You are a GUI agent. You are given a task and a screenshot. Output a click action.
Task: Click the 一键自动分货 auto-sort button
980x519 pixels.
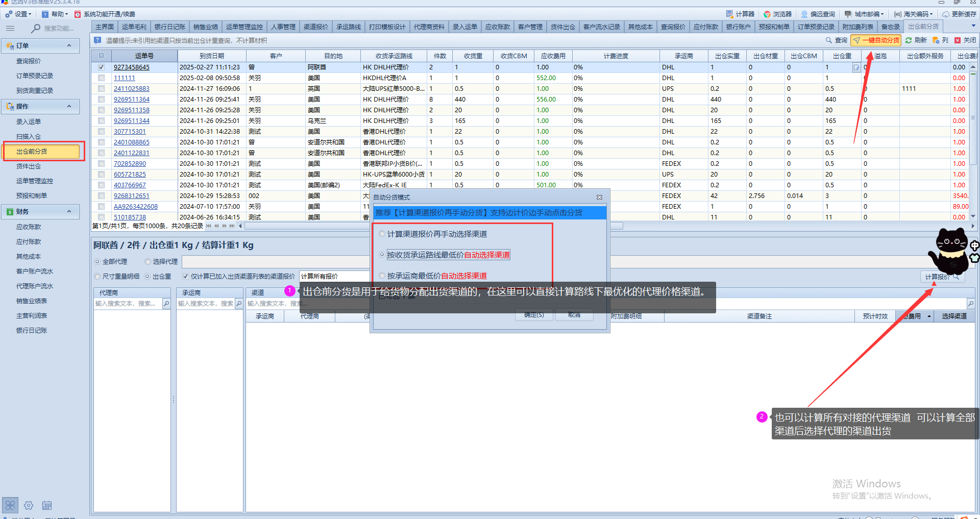point(876,40)
